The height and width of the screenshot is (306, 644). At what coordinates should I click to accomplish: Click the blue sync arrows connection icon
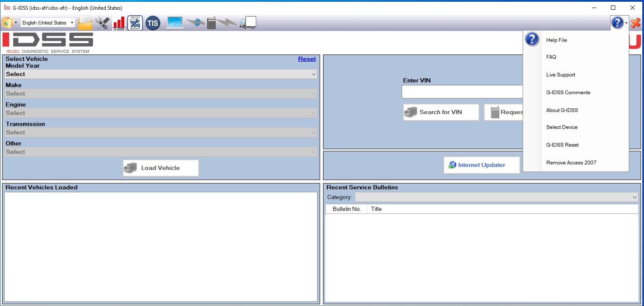coord(195,23)
